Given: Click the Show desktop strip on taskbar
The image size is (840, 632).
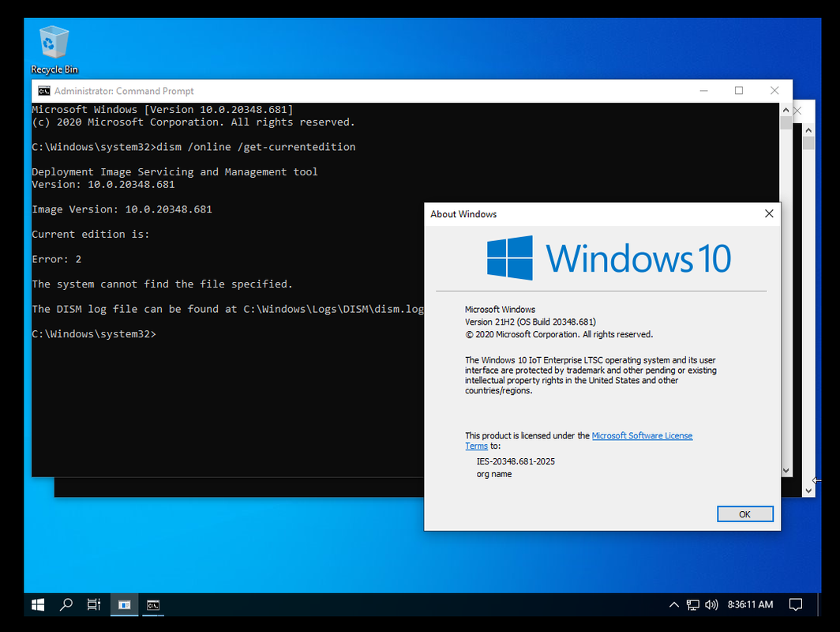Looking at the screenshot, I should (x=819, y=604).
